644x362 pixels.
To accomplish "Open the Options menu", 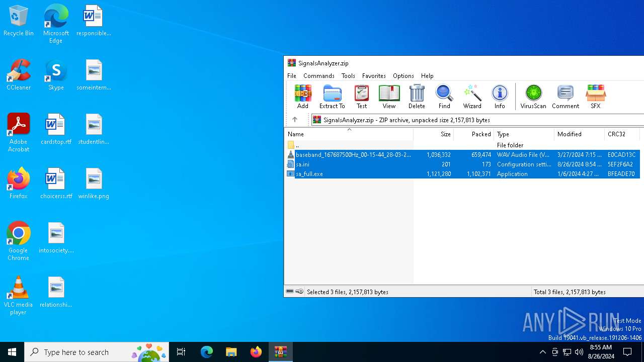I will coord(404,76).
